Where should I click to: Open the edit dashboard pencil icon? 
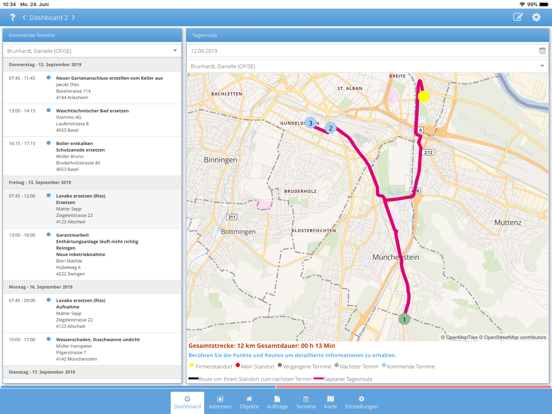tap(518, 17)
